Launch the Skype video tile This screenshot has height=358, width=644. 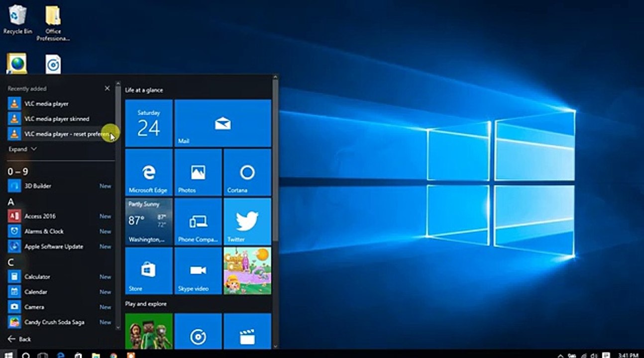tap(198, 270)
